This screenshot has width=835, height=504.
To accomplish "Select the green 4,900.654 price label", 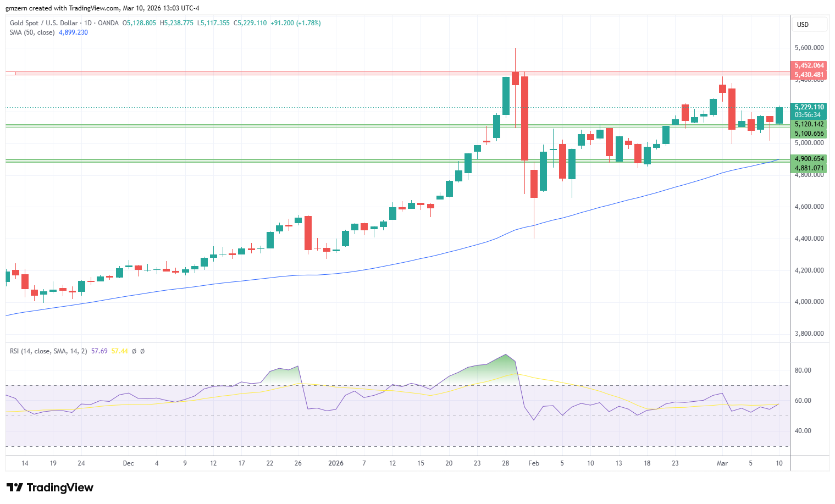I will 809,159.
